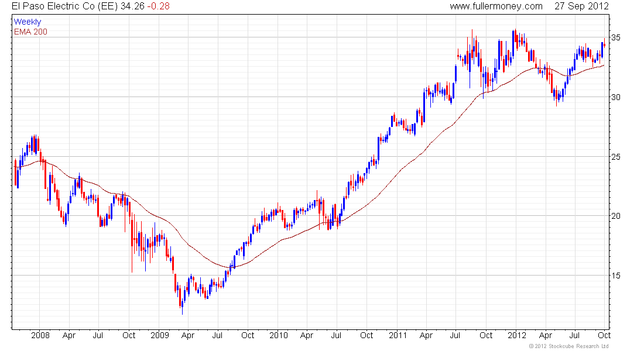Click the 'Oct' label just before 2012
This screenshot has width=644, height=351.
click(x=486, y=335)
